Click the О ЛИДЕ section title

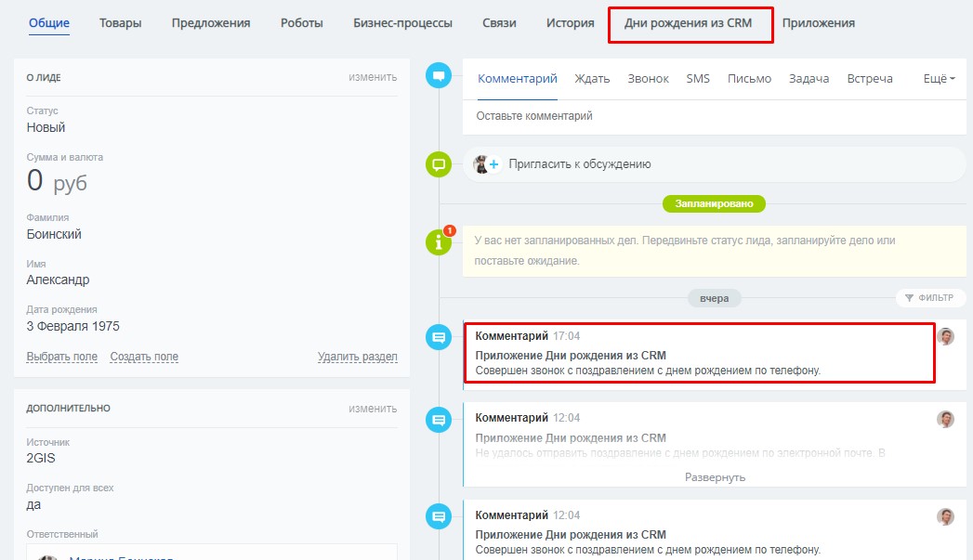44,77
